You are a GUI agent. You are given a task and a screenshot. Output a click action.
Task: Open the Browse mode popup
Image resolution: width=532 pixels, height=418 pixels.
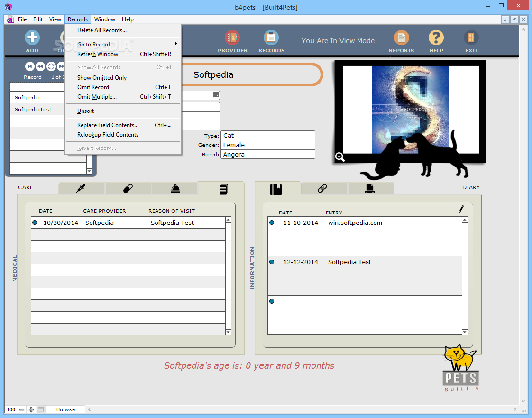click(x=65, y=409)
